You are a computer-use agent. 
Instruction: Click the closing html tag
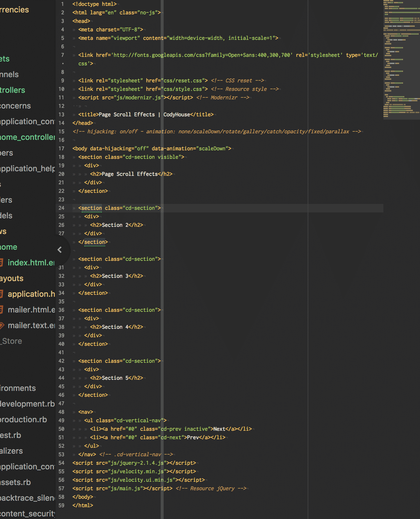(x=83, y=506)
